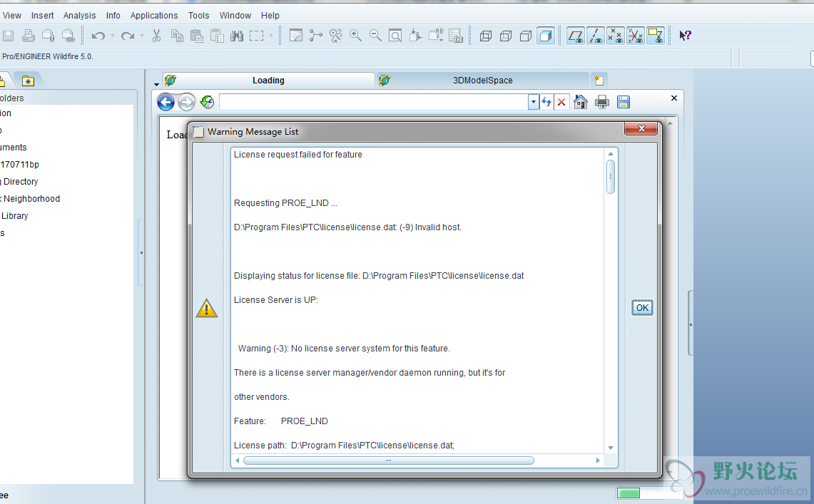The image size is (814, 504).
Task: Click the browser save disk icon
Action: (x=624, y=102)
